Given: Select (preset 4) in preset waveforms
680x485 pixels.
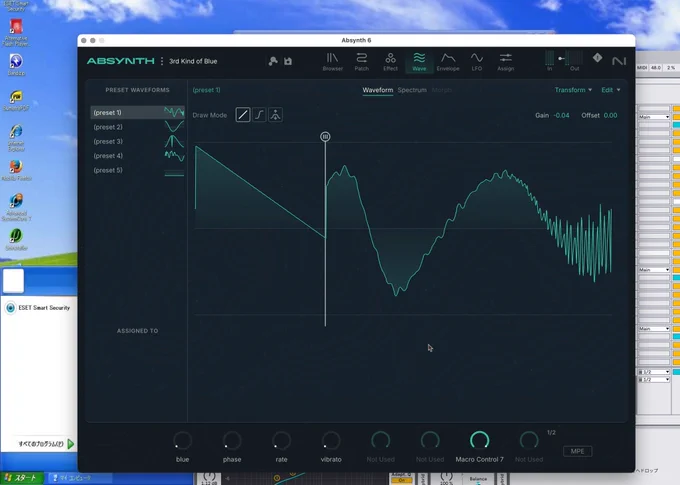Looking at the screenshot, I should pyautogui.click(x=137, y=156).
